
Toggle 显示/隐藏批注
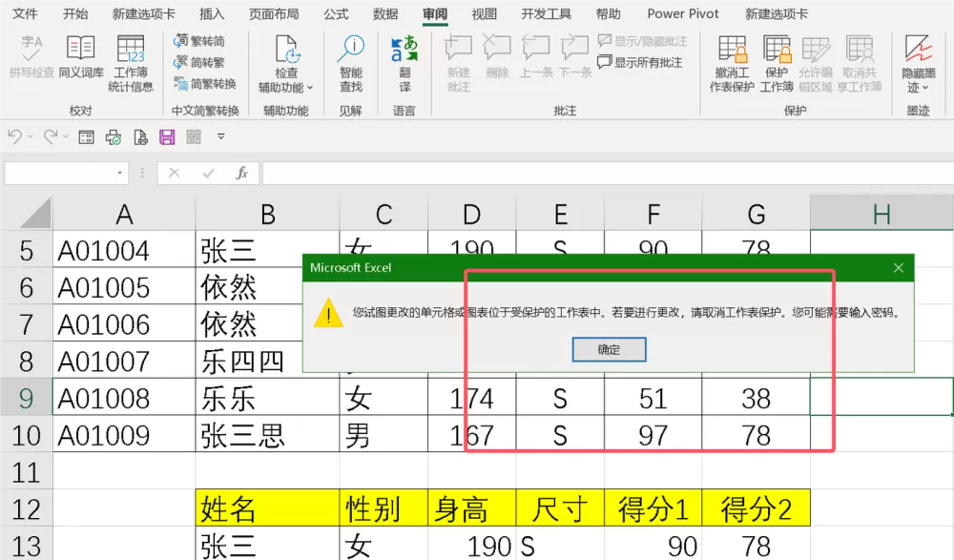(642, 41)
